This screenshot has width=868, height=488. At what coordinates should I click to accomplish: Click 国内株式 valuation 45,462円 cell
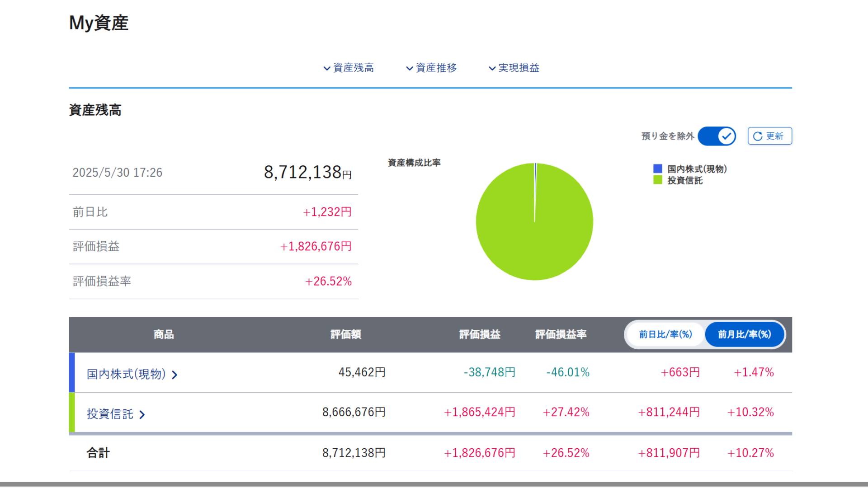click(362, 372)
